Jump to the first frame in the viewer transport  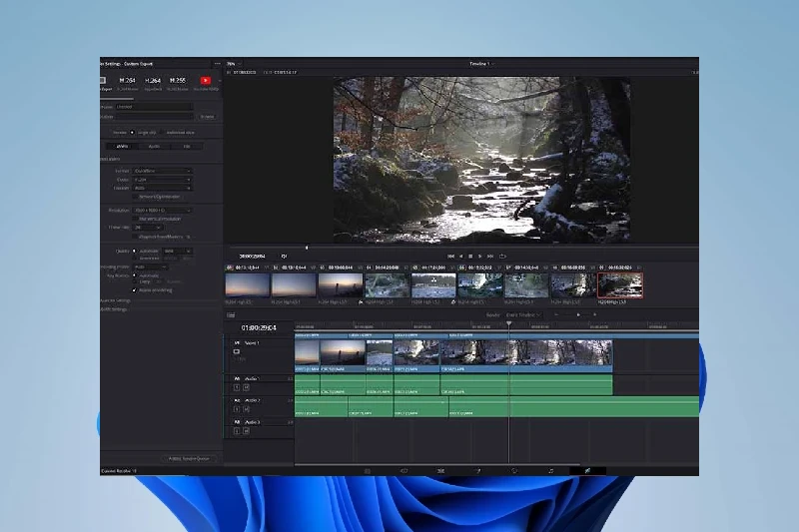pos(451,257)
